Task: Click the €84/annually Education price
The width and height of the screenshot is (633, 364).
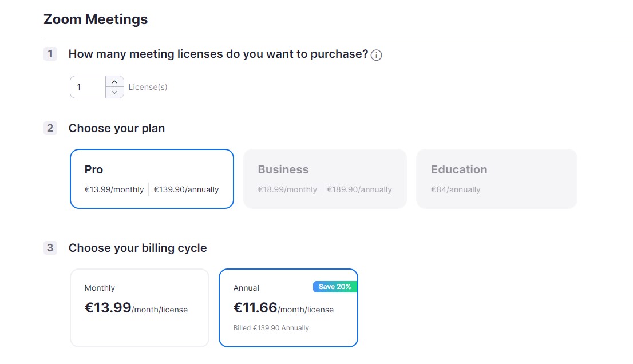Action: pyautogui.click(x=456, y=189)
